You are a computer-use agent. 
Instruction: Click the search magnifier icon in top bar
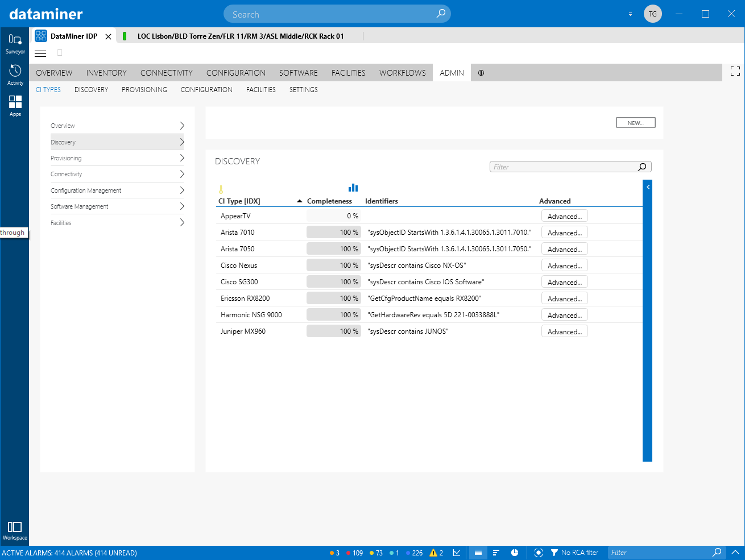pyautogui.click(x=441, y=14)
